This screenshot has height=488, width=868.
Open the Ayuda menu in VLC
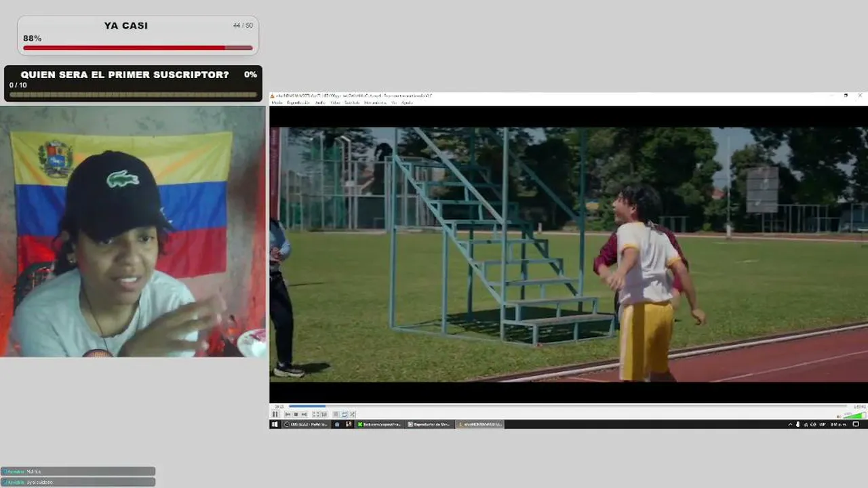tap(407, 102)
